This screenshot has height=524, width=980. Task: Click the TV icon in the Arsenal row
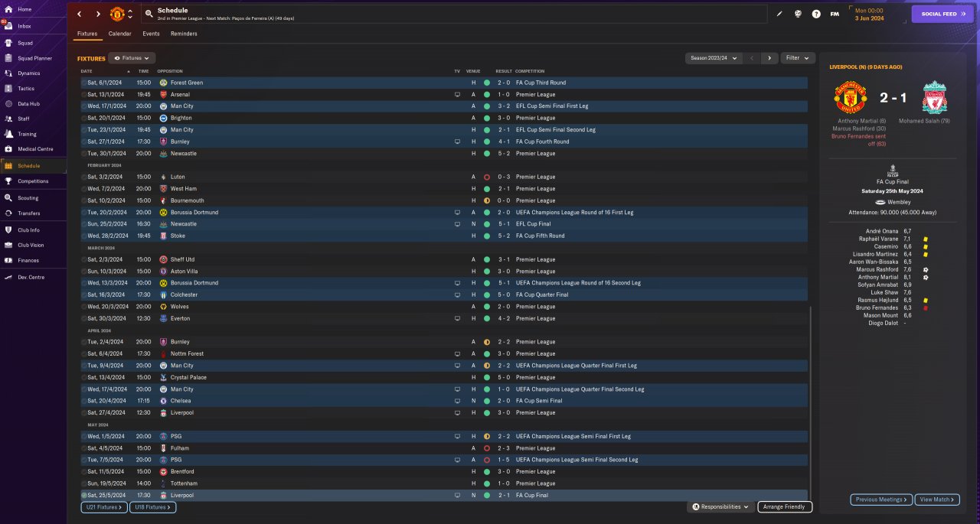pos(457,94)
